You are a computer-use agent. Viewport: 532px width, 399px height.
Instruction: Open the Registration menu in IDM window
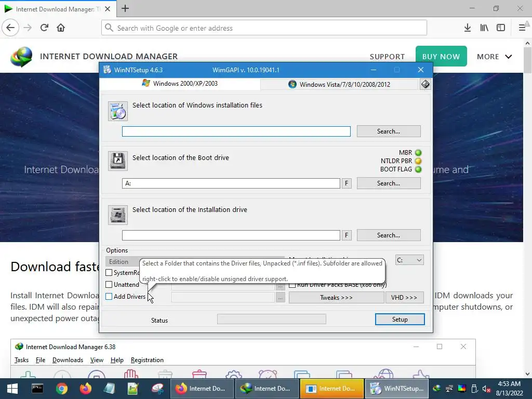click(147, 360)
